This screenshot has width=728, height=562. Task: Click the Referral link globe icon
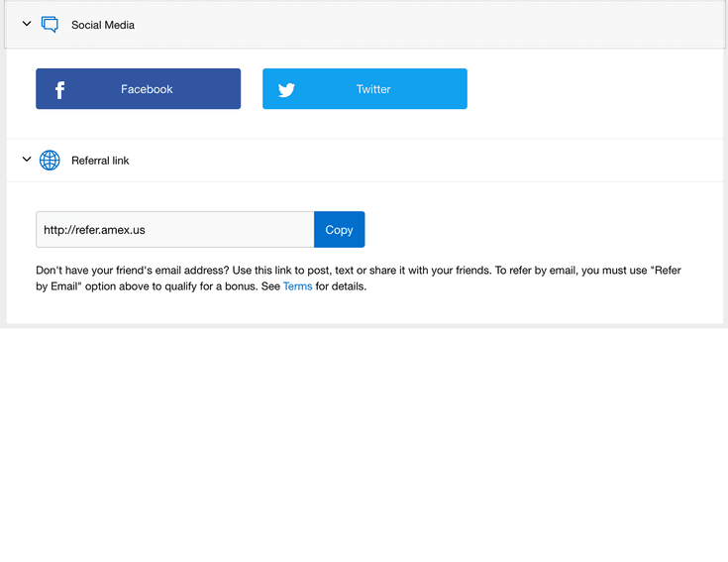pyautogui.click(x=50, y=161)
